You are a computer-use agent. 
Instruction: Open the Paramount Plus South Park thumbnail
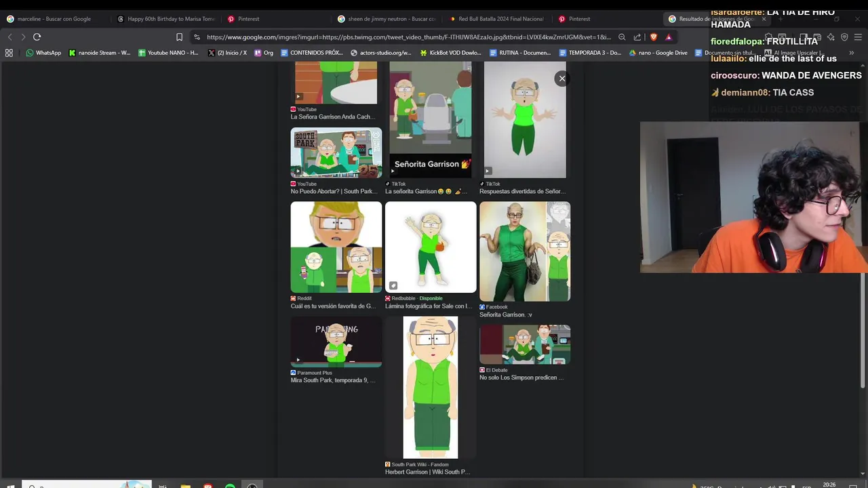[x=336, y=342]
